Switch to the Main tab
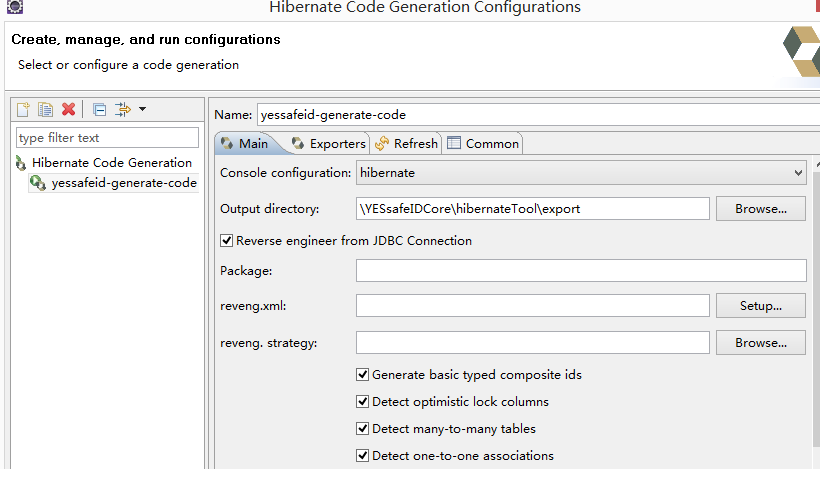 (x=254, y=143)
